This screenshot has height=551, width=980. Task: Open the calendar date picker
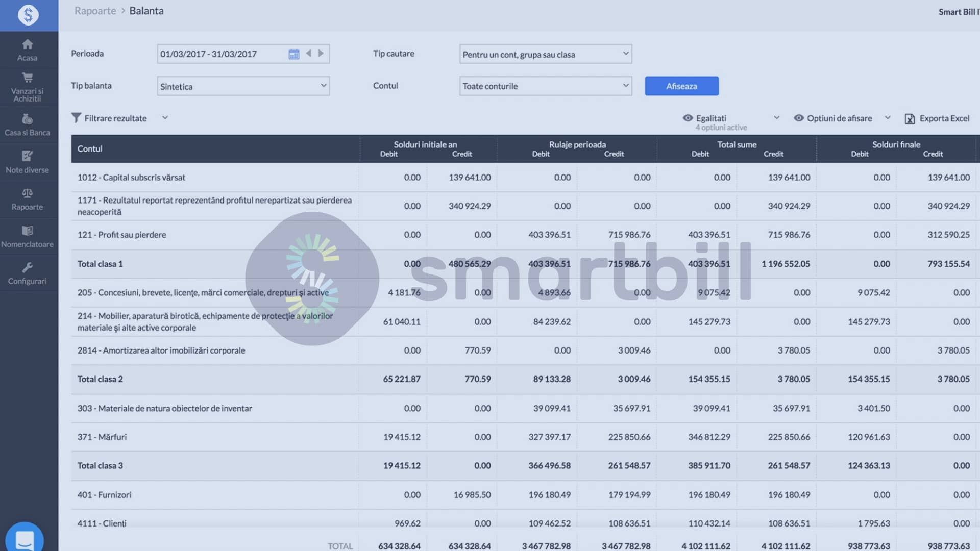(x=293, y=54)
